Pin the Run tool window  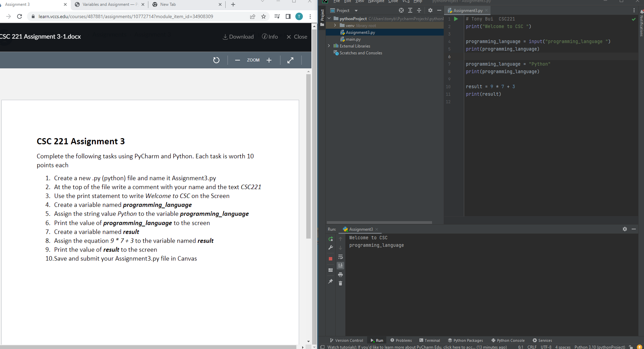pos(331,281)
